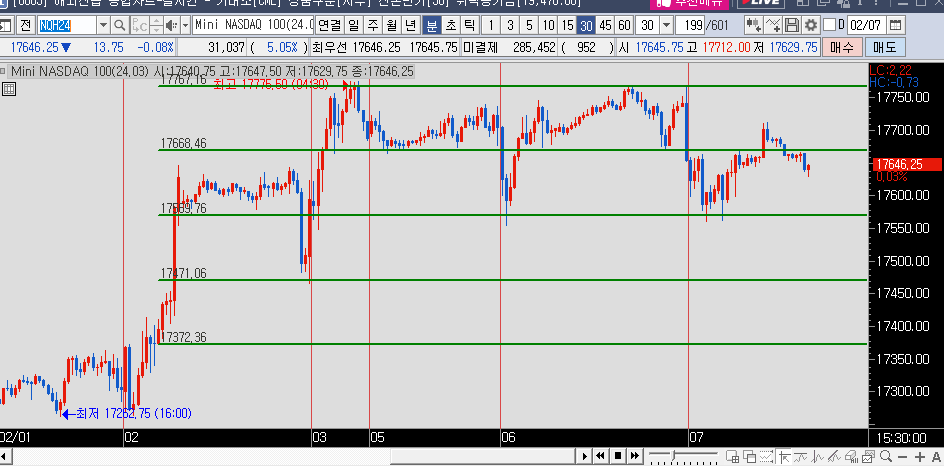
Task: Click the left scroll arrow at bottom
Action: pyautogui.click(x=2, y=456)
